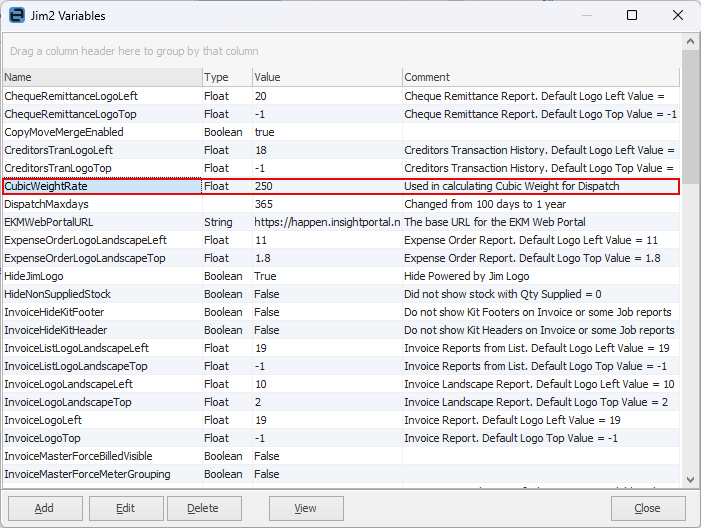Select the InvoiceListLogoLandscapeTop row
Viewport: 701px width, 528px height.
coord(341,366)
